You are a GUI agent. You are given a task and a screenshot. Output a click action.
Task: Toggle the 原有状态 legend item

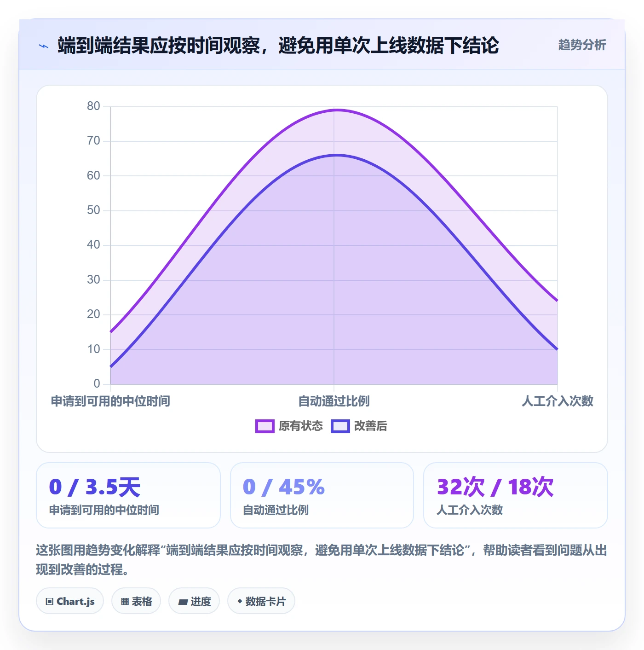[289, 426]
